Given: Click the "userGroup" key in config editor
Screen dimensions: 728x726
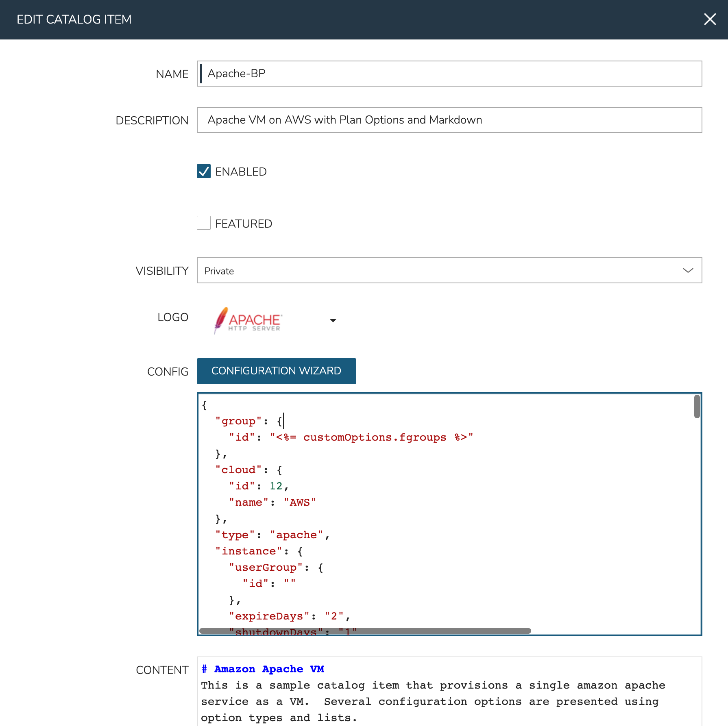Looking at the screenshot, I should tap(266, 567).
